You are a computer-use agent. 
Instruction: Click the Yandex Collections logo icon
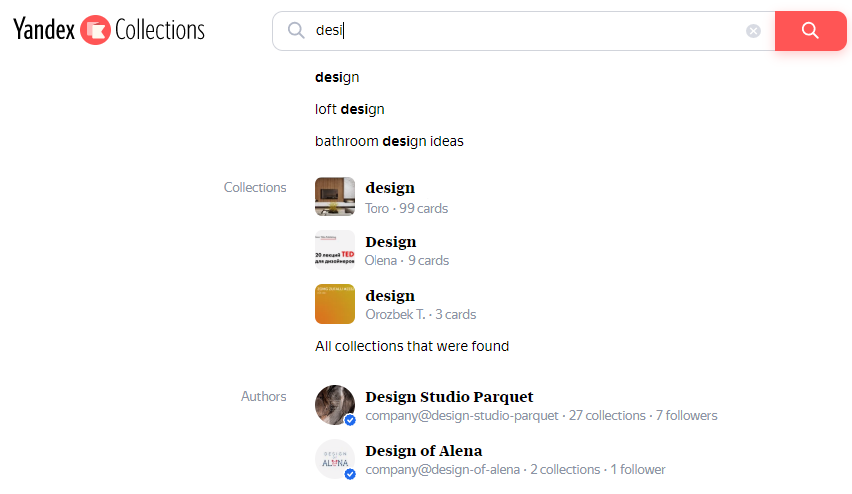point(96,30)
